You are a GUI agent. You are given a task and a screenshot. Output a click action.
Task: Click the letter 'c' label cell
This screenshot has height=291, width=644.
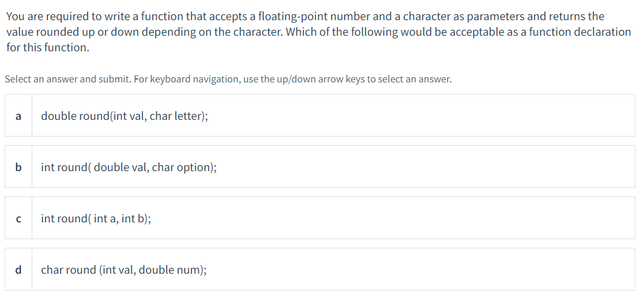(x=18, y=218)
